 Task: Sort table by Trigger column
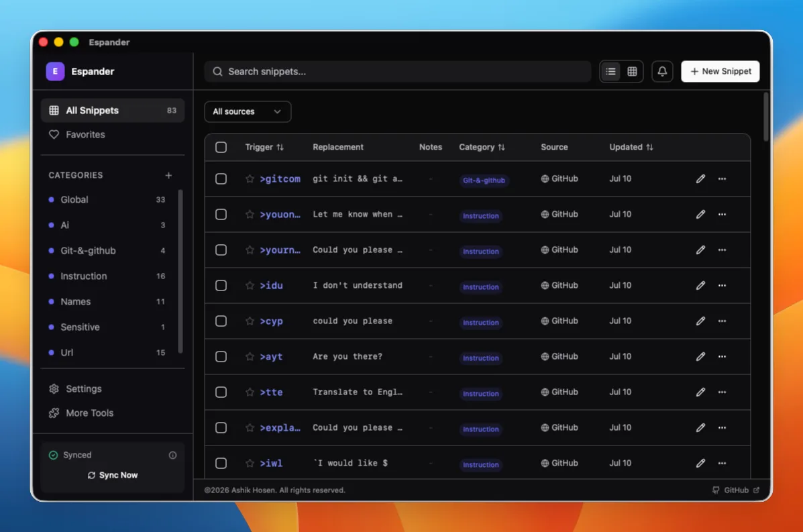tap(264, 147)
